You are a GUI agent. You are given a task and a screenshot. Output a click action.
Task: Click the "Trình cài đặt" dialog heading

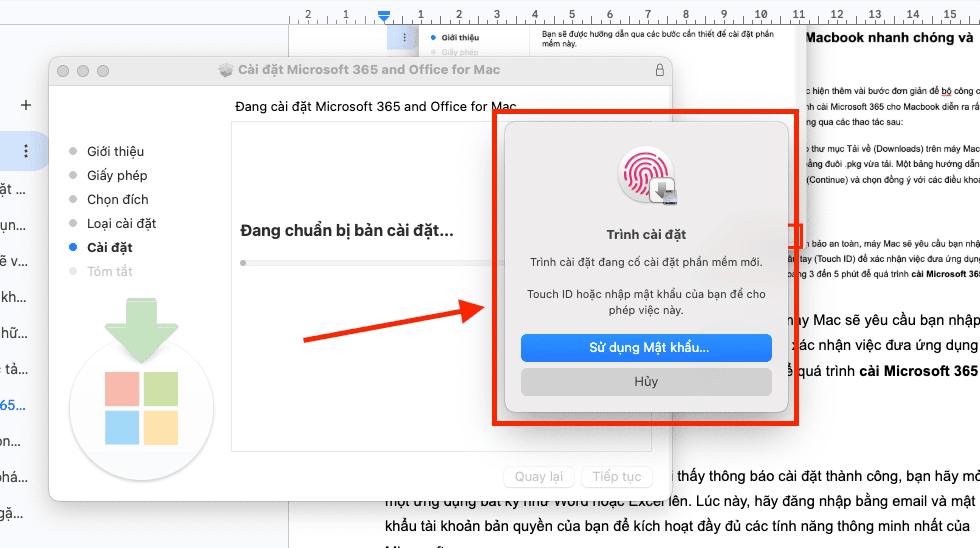click(x=646, y=235)
